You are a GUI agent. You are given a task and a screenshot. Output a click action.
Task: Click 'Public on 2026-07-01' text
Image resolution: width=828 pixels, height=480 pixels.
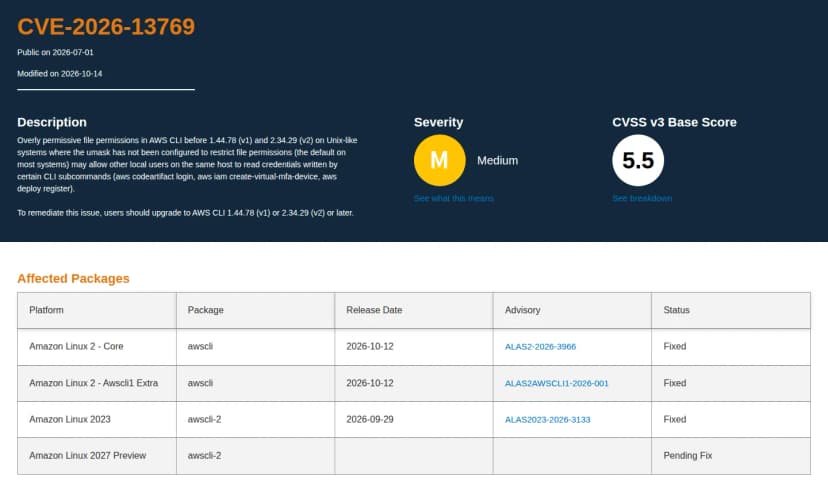pos(55,52)
